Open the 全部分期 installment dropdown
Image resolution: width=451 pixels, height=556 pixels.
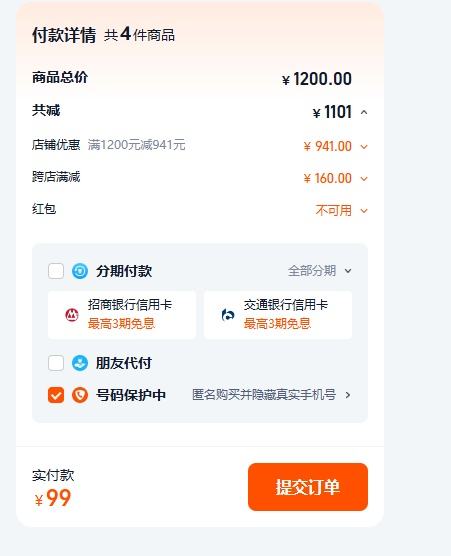[x=319, y=271]
